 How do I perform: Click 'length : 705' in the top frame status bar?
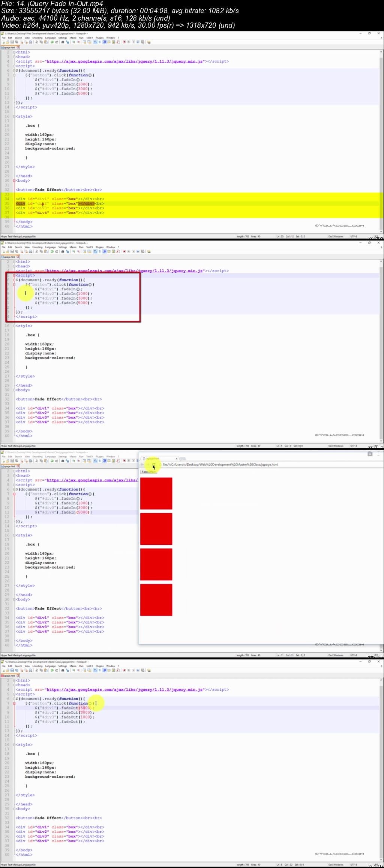(x=243, y=237)
